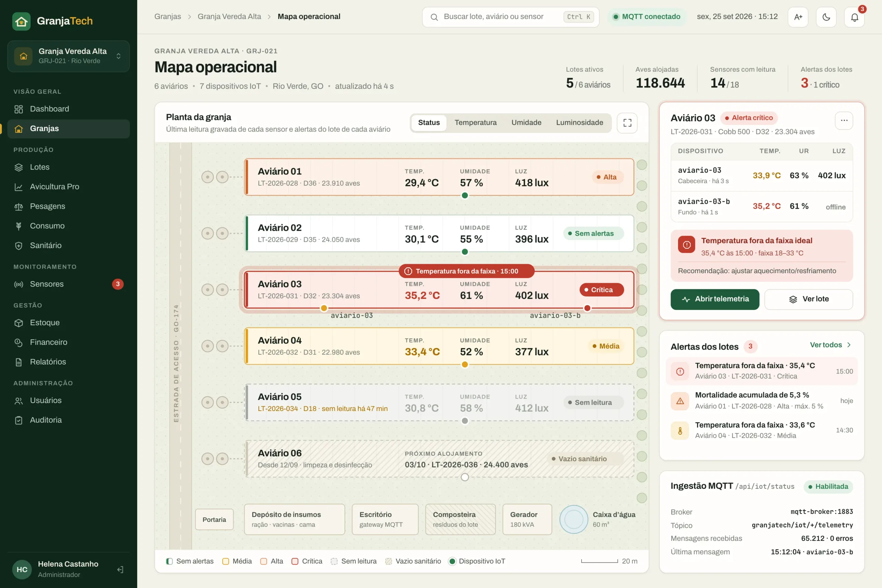Open Estoque inventory page
882x588 pixels.
pos(68,322)
